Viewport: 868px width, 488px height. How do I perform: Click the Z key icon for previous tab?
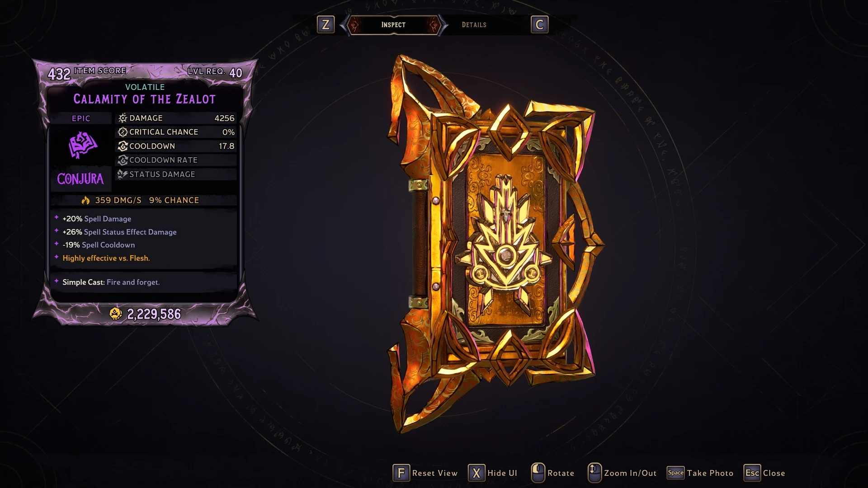(x=325, y=24)
